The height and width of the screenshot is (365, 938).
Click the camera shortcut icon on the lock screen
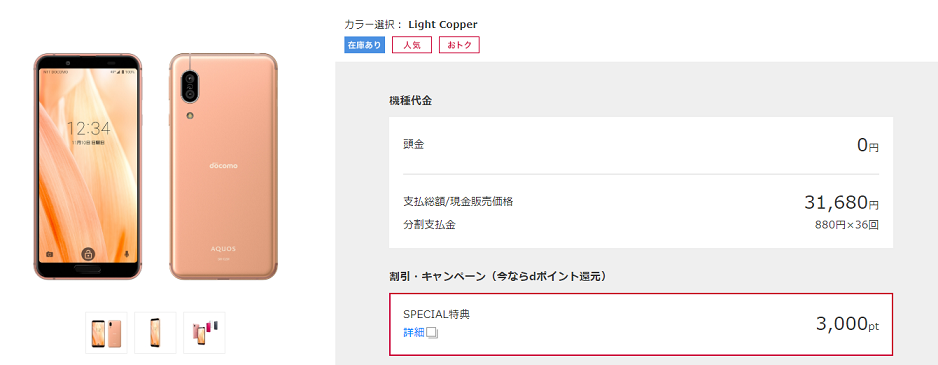tap(49, 254)
